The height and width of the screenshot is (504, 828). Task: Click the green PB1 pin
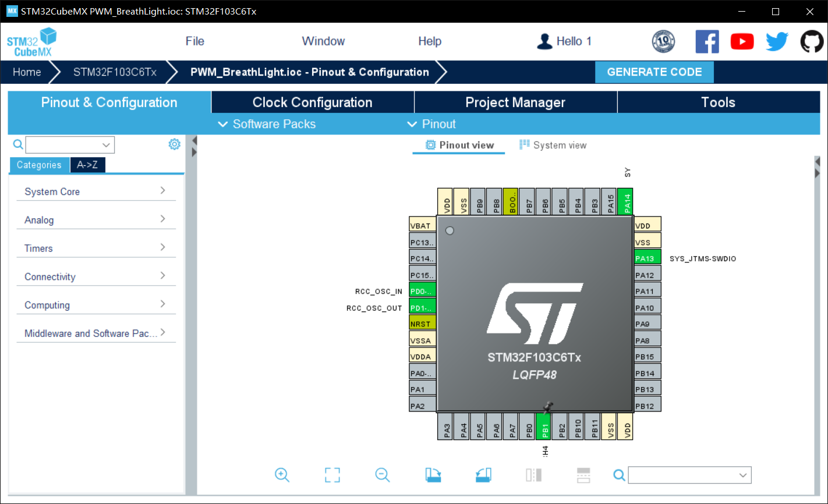(x=543, y=427)
